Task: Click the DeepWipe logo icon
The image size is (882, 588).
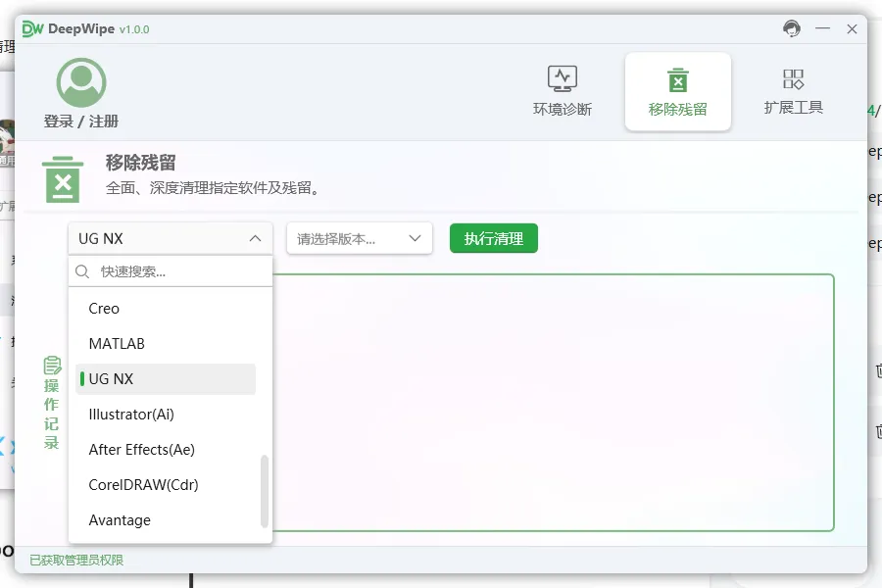Action: (32, 28)
